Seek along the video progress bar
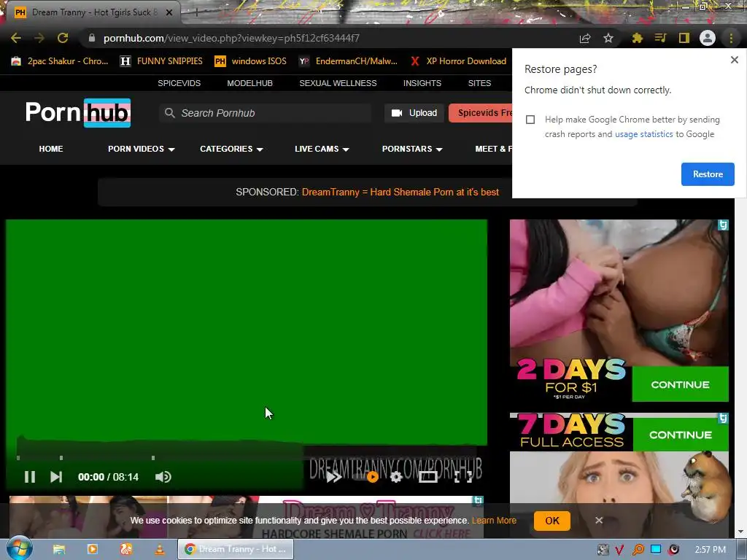747x560 pixels. coord(247,458)
